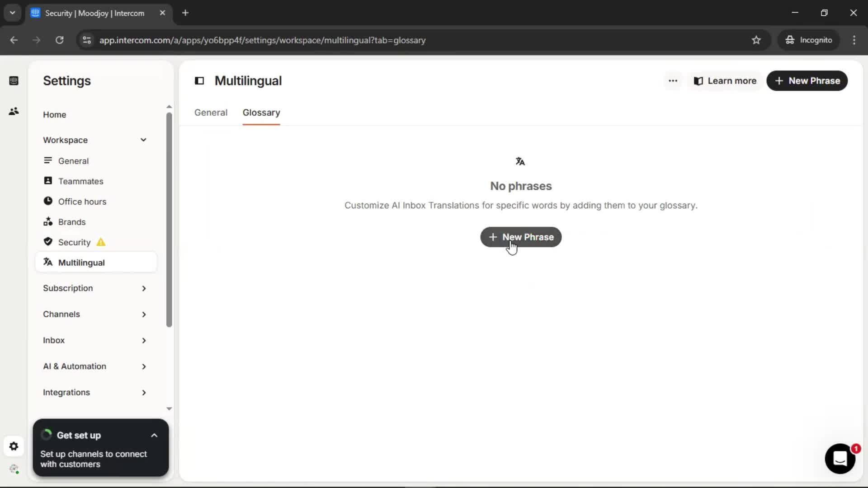Click the Settings gear icon in left rail
This screenshot has width=868, height=488.
tap(14, 446)
